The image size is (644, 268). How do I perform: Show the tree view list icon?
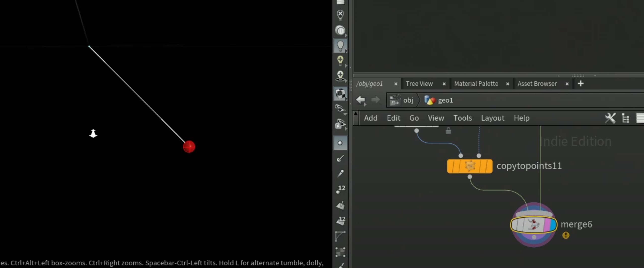click(x=626, y=118)
